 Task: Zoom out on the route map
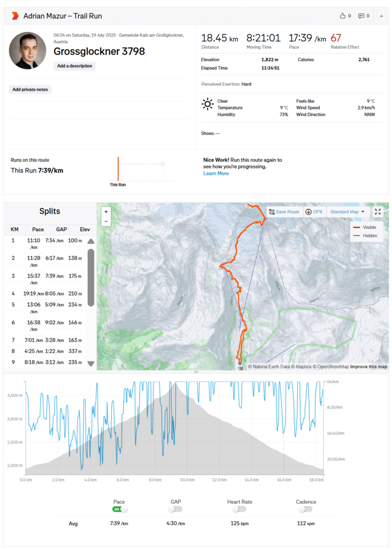[x=106, y=221]
